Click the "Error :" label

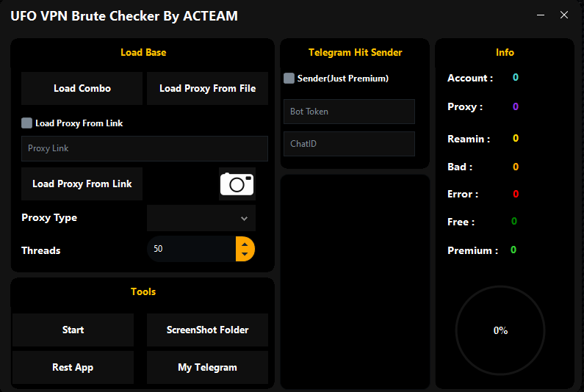tap(463, 195)
